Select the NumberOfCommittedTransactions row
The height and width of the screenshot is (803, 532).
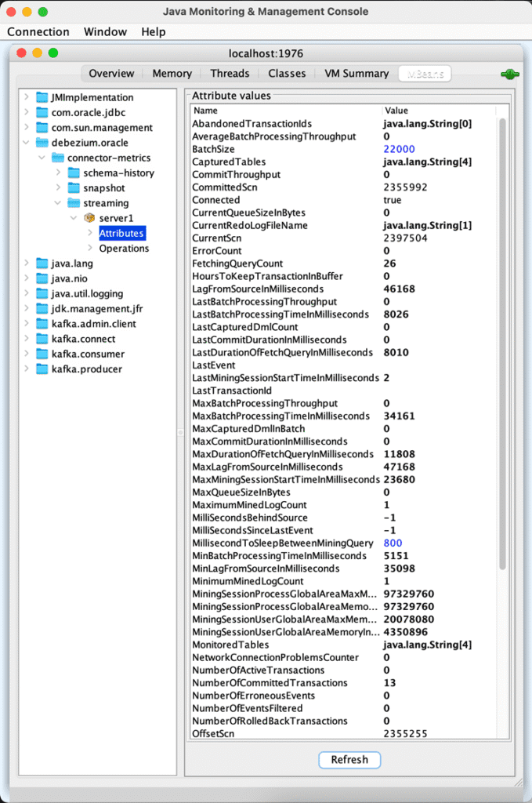click(x=344, y=683)
